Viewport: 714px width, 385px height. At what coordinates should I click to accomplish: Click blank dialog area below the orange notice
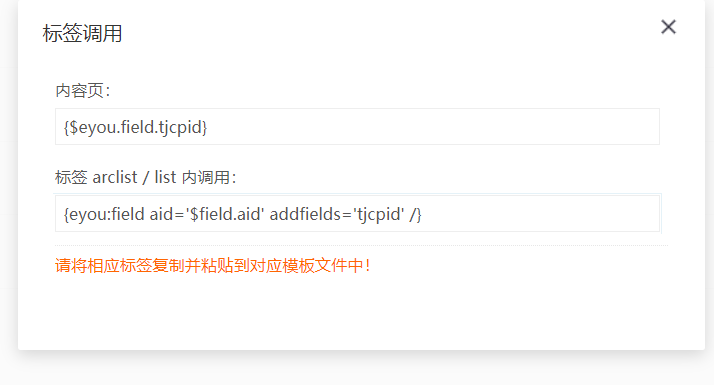pyautogui.click(x=362, y=314)
